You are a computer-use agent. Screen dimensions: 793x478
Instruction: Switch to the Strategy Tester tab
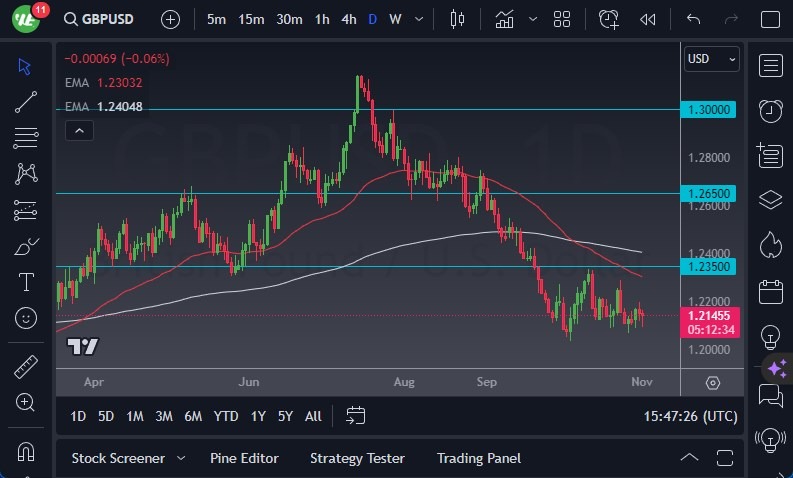[x=357, y=458]
